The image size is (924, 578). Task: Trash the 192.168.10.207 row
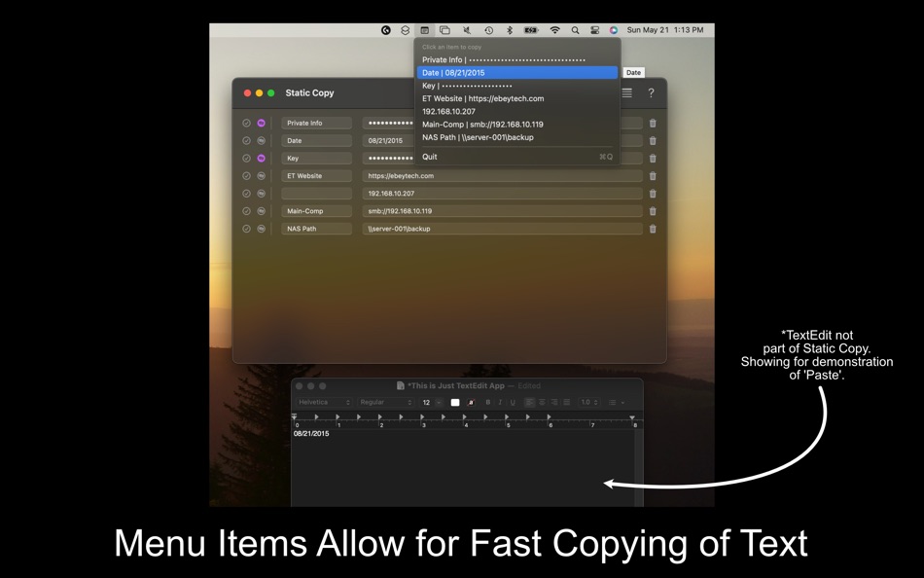[653, 194]
